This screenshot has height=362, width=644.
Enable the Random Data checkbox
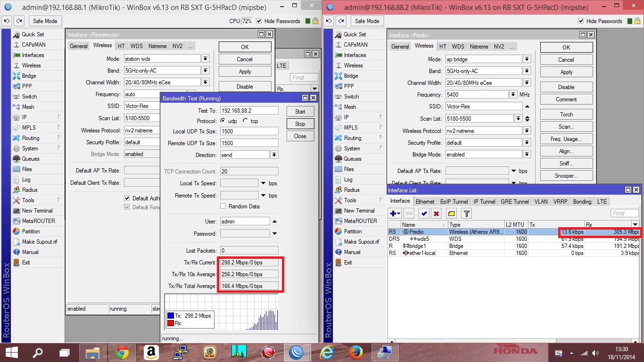point(223,206)
